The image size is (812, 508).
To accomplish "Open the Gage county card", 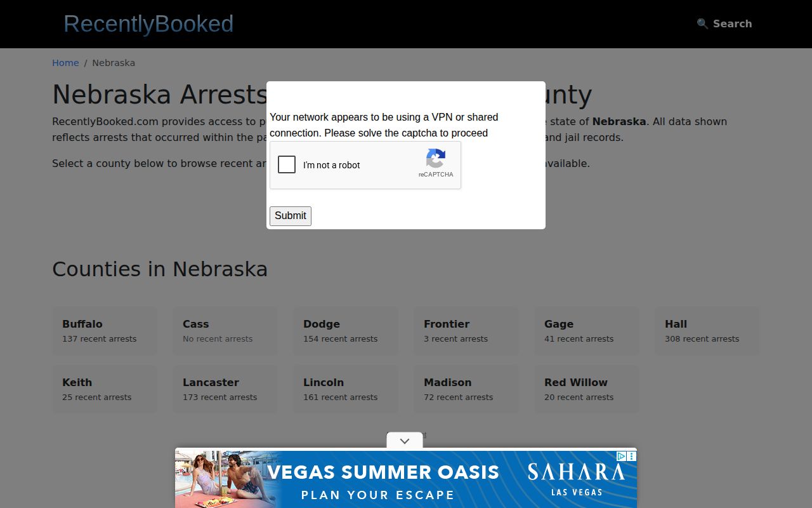I will (x=587, y=331).
